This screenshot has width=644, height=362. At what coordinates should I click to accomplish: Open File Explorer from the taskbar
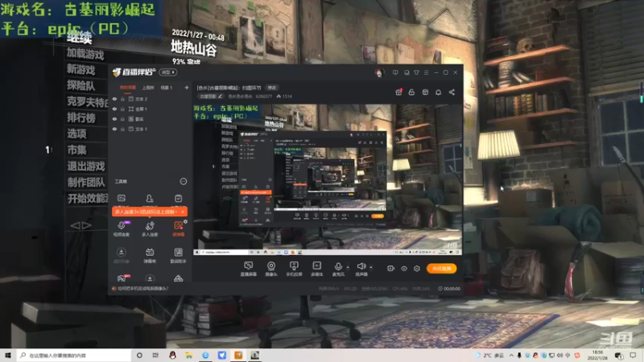189,355
